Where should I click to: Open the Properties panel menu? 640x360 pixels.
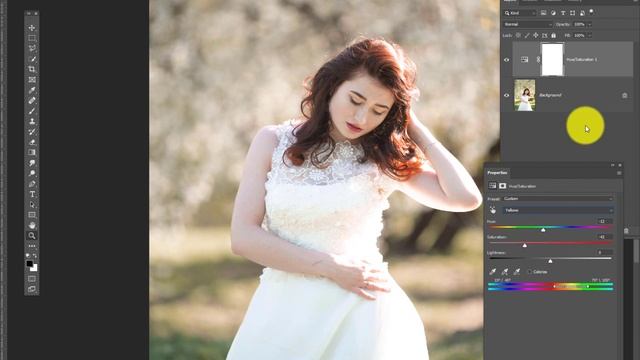pyautogui.click(x=619, y=173)
